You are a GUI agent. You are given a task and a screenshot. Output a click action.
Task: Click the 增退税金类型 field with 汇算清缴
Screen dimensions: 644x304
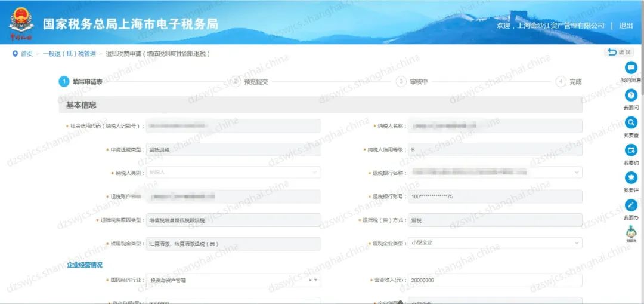pos(233,244)
